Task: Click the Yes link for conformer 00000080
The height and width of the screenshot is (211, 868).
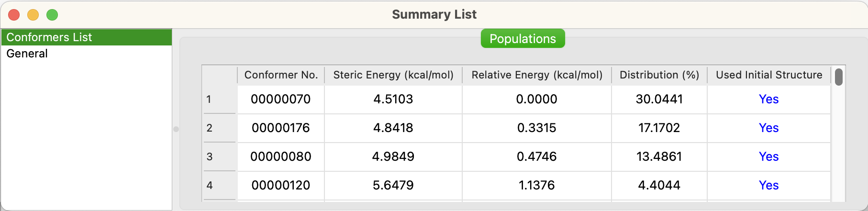Action: tap(768, 157)
